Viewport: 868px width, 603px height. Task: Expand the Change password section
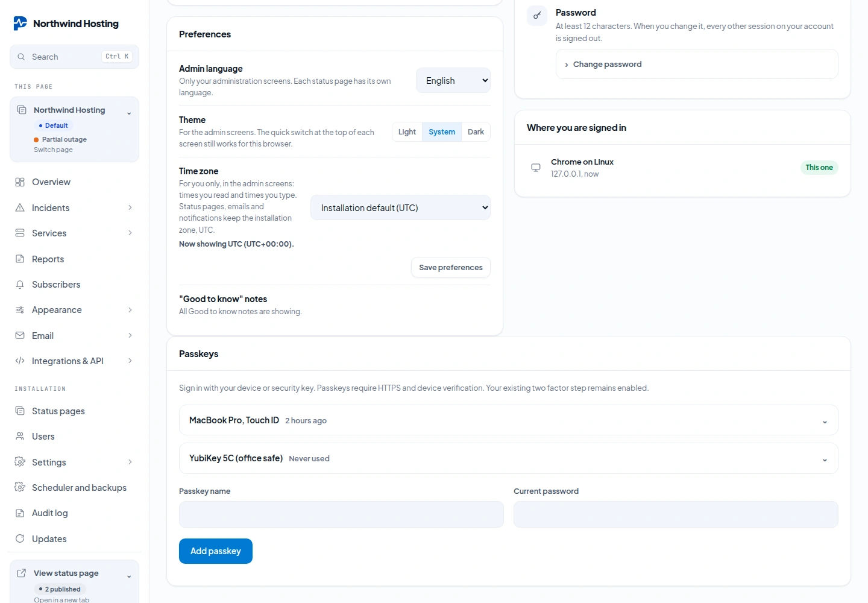(x=697, y=64)
